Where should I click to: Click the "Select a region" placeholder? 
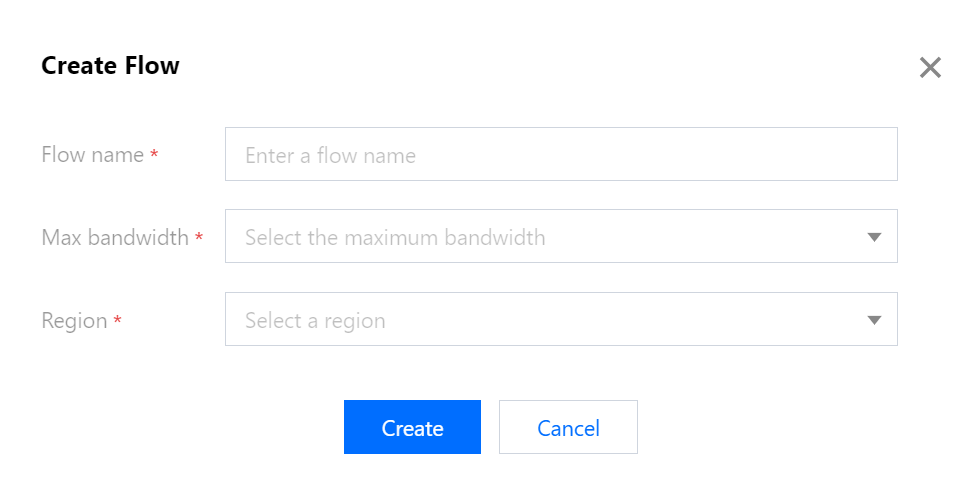315,320
